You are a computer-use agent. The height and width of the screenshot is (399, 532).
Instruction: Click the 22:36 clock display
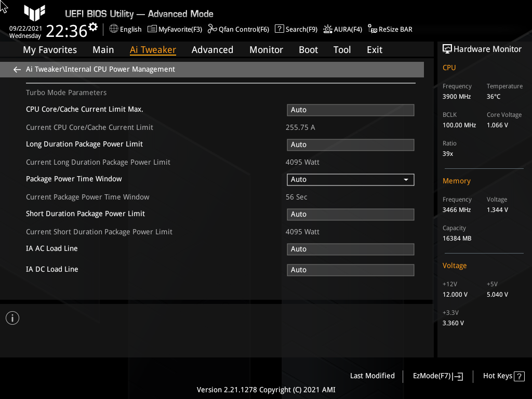(x=66, y=31)
